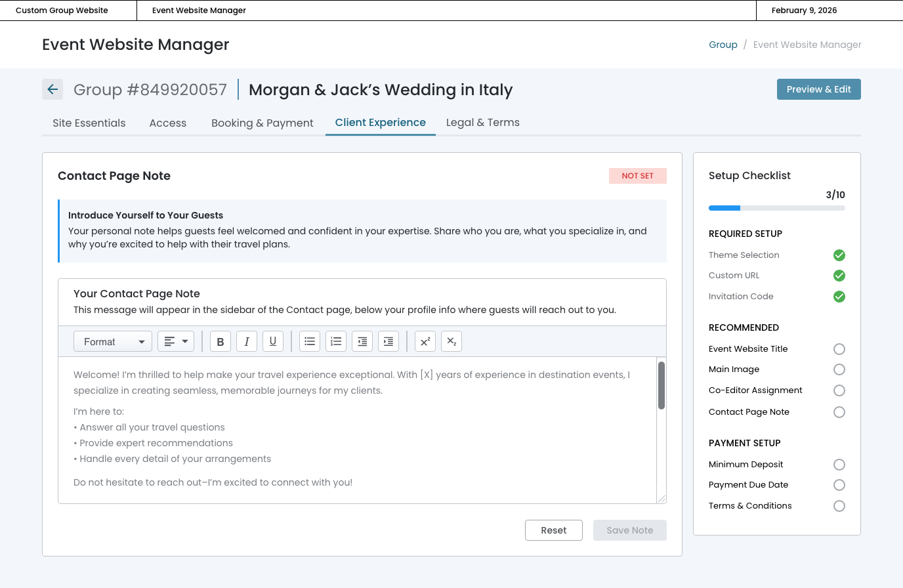The width and height of the screenshot is (903, 588).
Task: Open the Format dropdown
Action: tap(113, 341)
